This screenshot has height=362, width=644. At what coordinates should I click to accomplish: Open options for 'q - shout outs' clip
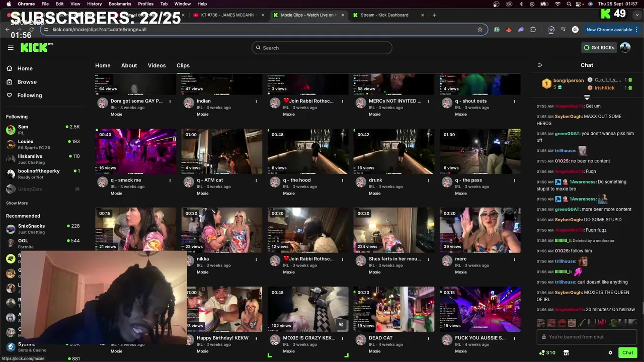[514, 102]
